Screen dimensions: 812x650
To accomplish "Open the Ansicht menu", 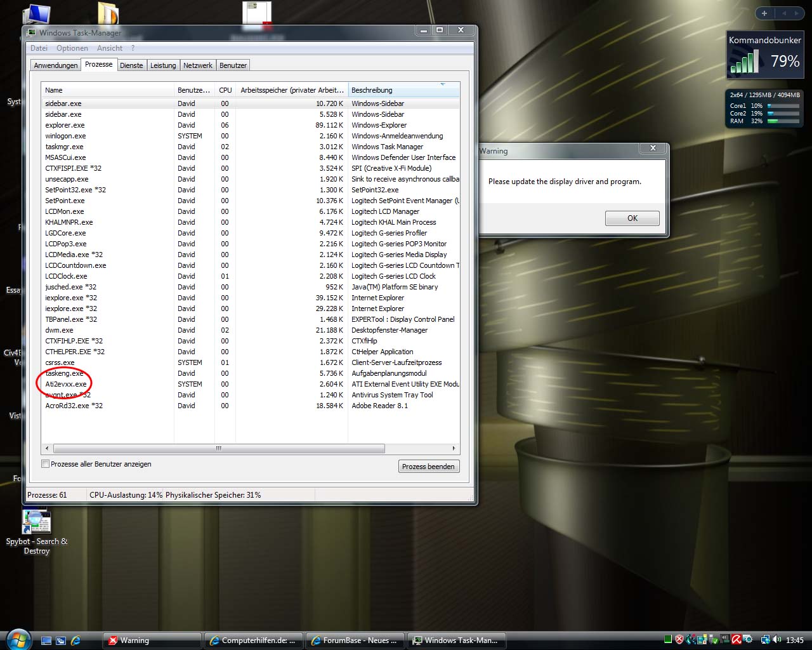I will pyautogui.click(x=110, y=48).
